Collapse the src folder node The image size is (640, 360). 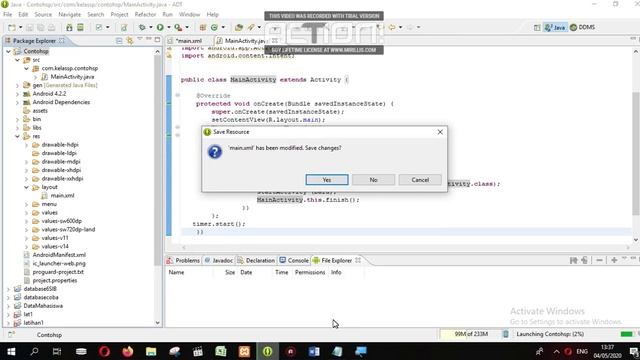[x=18, y=60]
